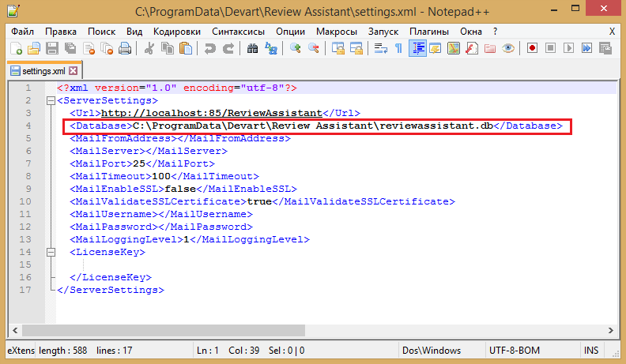Open the Опции menu
The image size is (626, 364).
pos(290,32)
